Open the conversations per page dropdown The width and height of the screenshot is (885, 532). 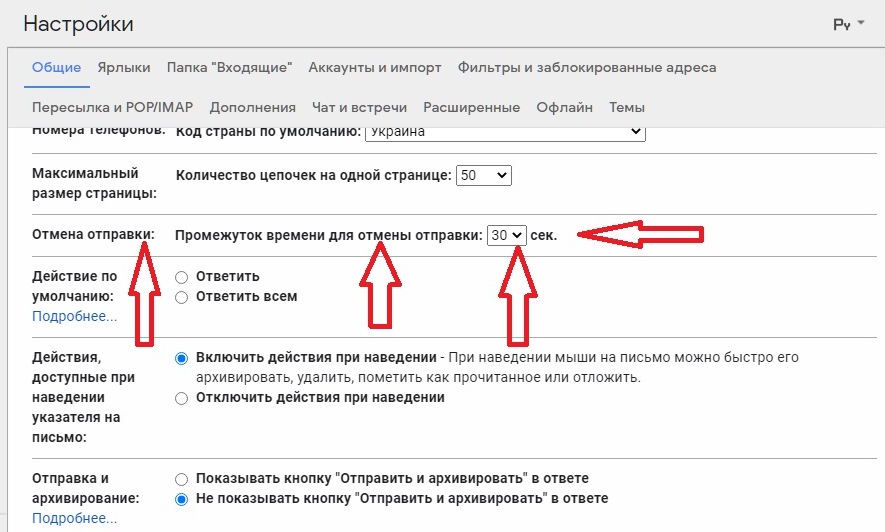point(484,175)
